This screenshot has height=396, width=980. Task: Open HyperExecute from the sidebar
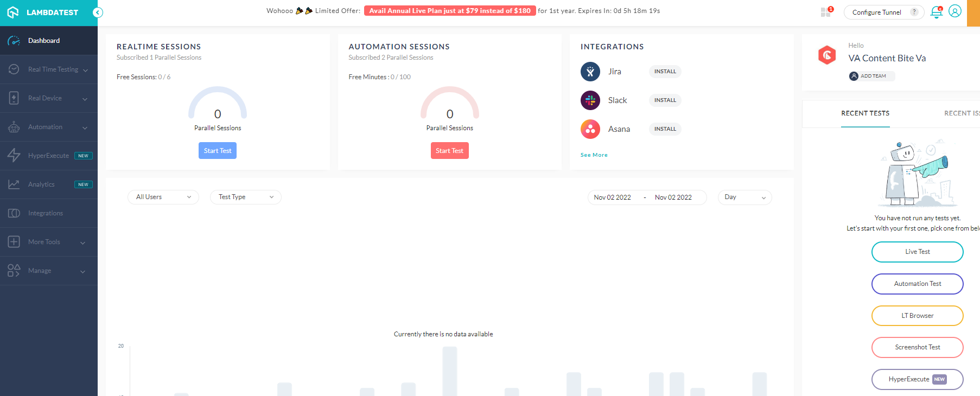click(49, 156)
